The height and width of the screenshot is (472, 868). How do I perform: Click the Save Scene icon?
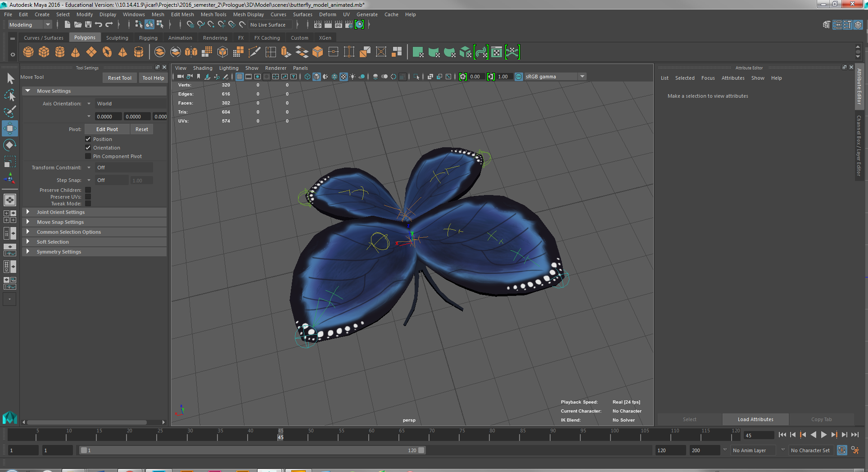88,25
